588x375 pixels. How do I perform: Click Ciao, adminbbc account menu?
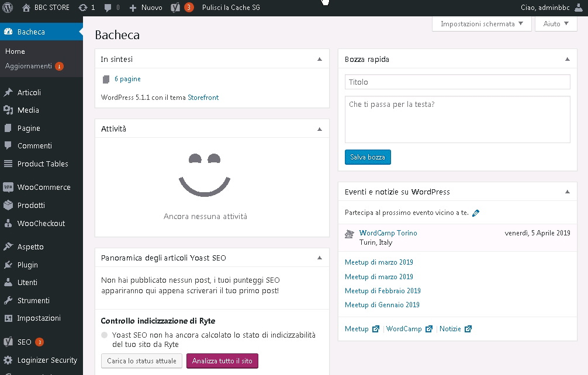click(x=551, y=8)
